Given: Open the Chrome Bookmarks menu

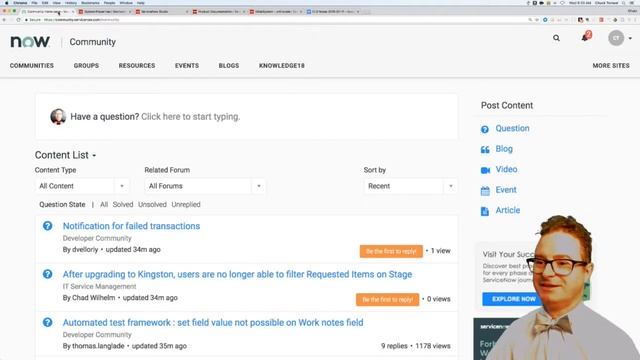Looking at the screenshot, I should tap(90, 3).
